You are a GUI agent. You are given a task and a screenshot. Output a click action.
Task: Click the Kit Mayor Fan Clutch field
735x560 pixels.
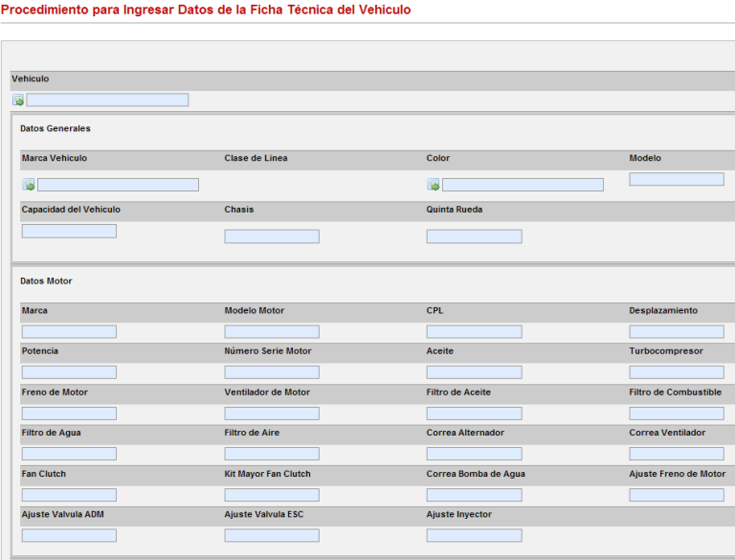pyautogui.click(x=272, y=495)
